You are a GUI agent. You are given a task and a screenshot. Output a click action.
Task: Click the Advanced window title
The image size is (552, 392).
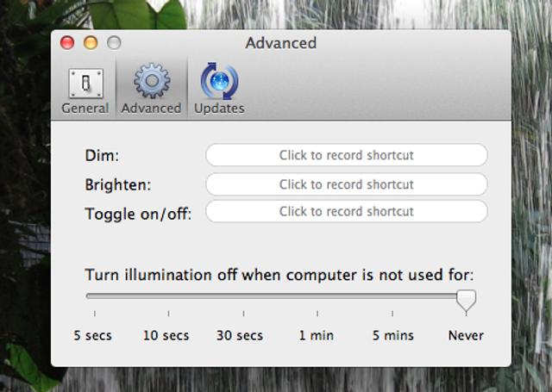point(280,43)
